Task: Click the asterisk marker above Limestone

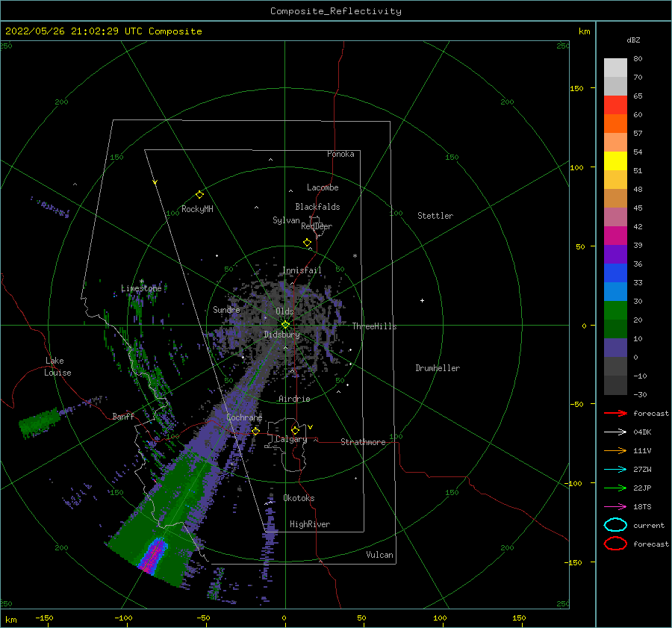Action: coord(141,282)
